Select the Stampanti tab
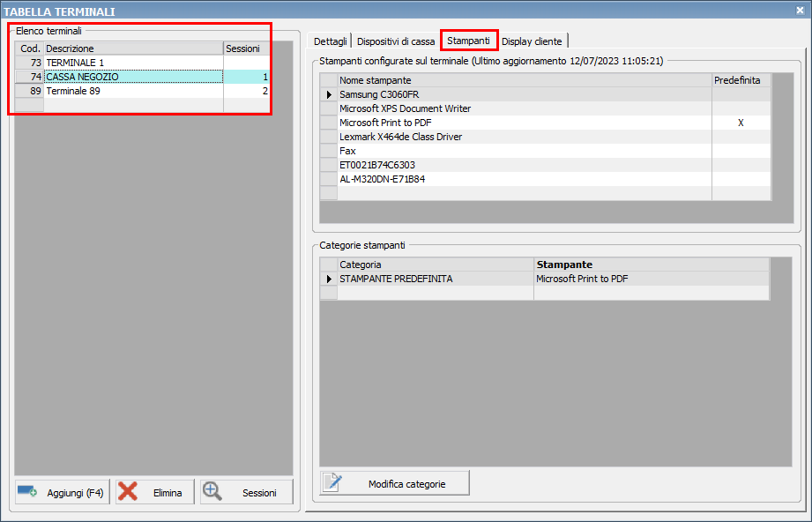 (469, 41)
